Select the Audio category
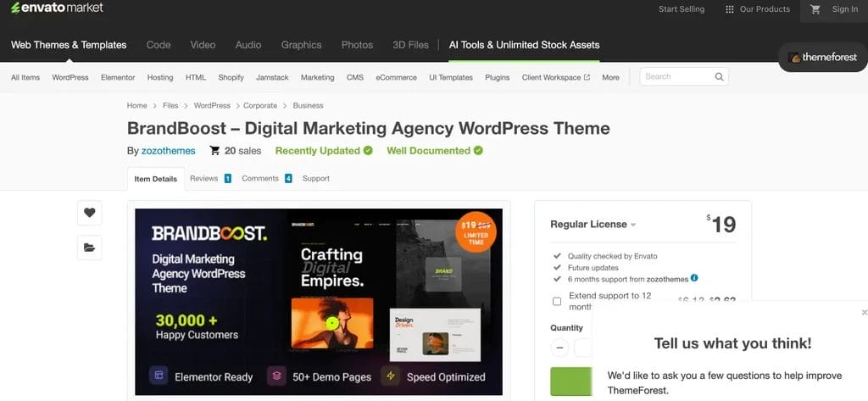 click(x=248, y=45)
